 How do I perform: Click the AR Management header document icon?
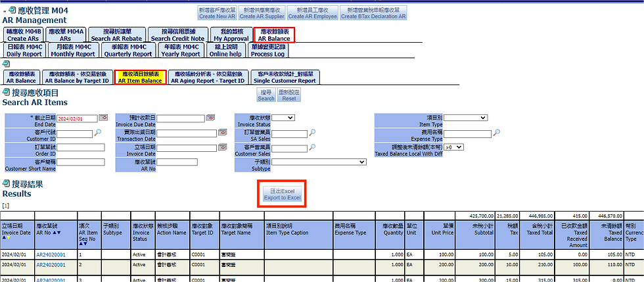click(x=12, y=10)
